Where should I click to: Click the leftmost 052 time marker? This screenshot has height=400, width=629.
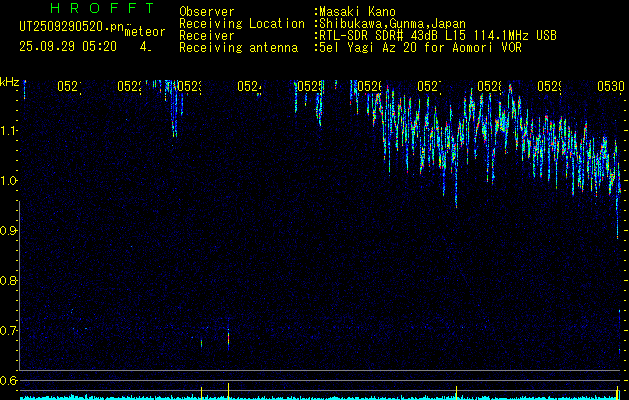click(67, 87)
